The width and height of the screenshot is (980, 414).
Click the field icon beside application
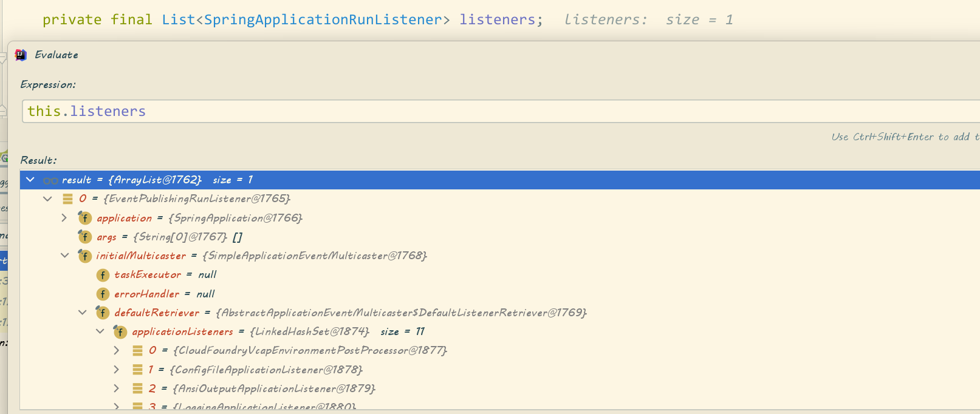click(x=85, y=218)
